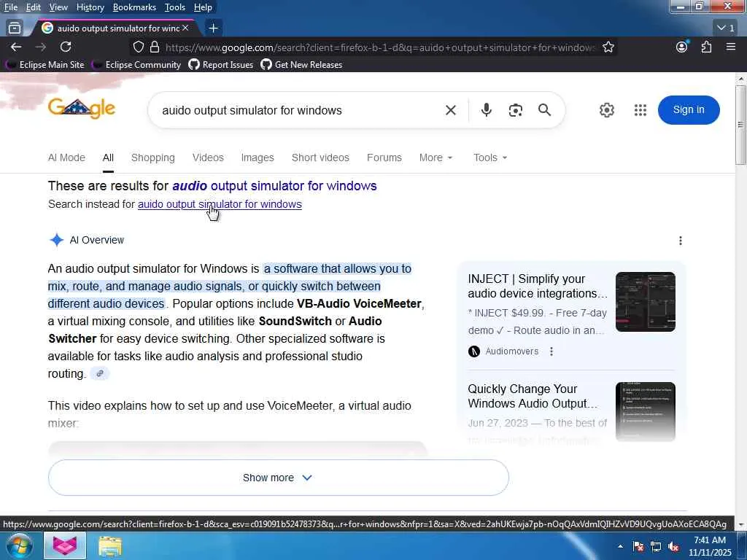Select the Shopping results tab
Viewport: 747px width, 560px height.
(x=153, y=157)
